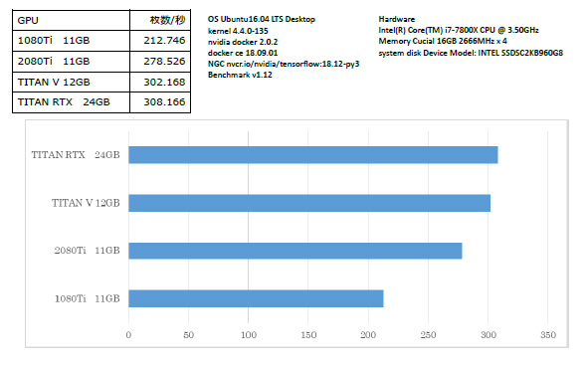This screenshot has width=588, height=369.
Task: Select the 枚数/秒 column header cell
Action: [160, 20]
